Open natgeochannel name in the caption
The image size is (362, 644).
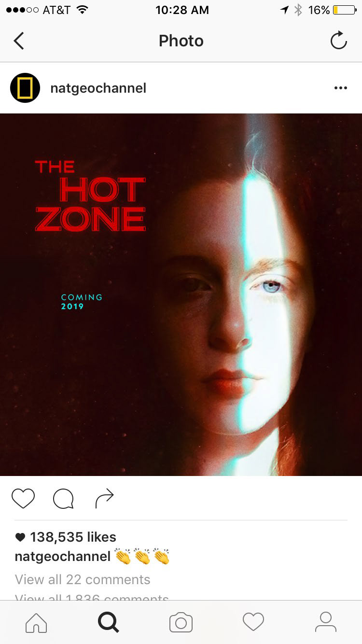pos(63,556)
